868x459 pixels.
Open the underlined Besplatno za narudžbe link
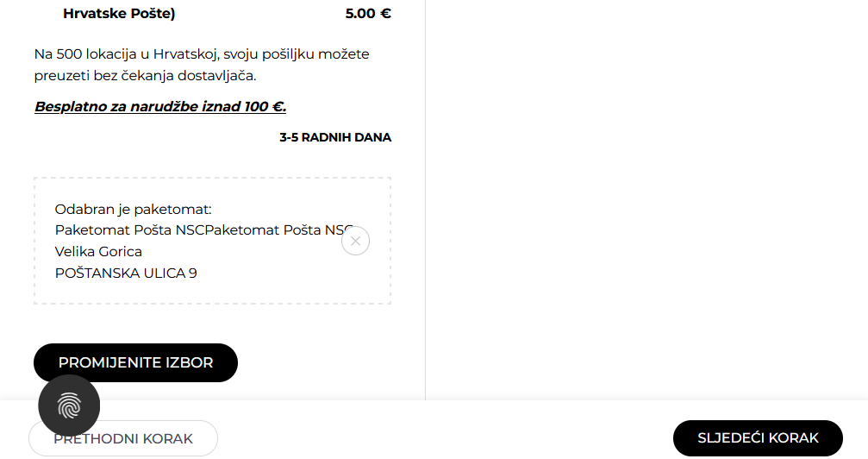coord(160,107)
